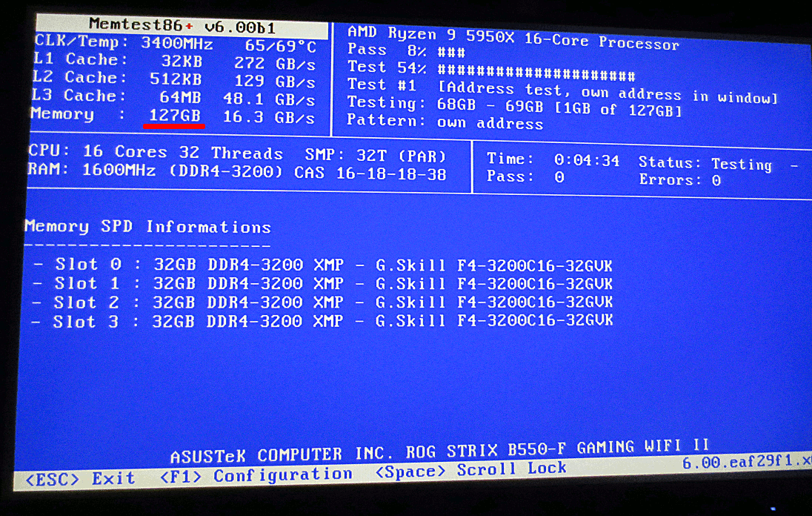Screen dimensions: 812x516
Task: Select the Slot 1 memory row
Action: pyautogui.click(x=322, y=283)
